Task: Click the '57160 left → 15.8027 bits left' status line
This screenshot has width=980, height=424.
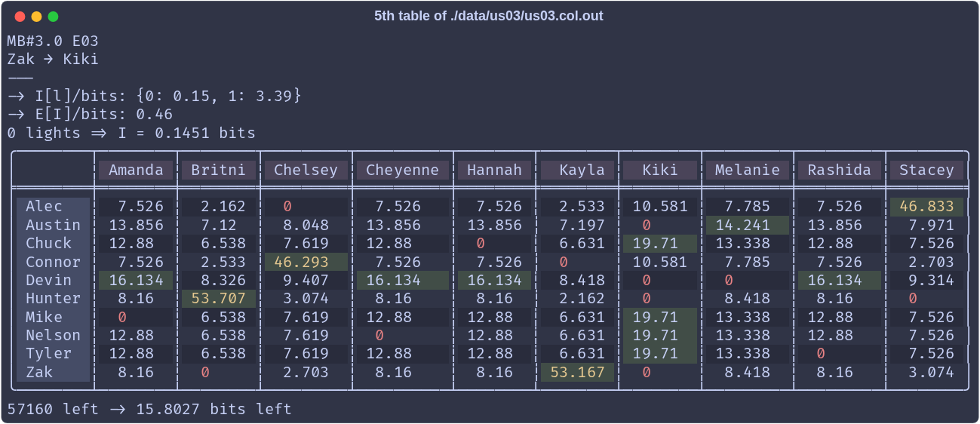Action: (x=149, y=410)
